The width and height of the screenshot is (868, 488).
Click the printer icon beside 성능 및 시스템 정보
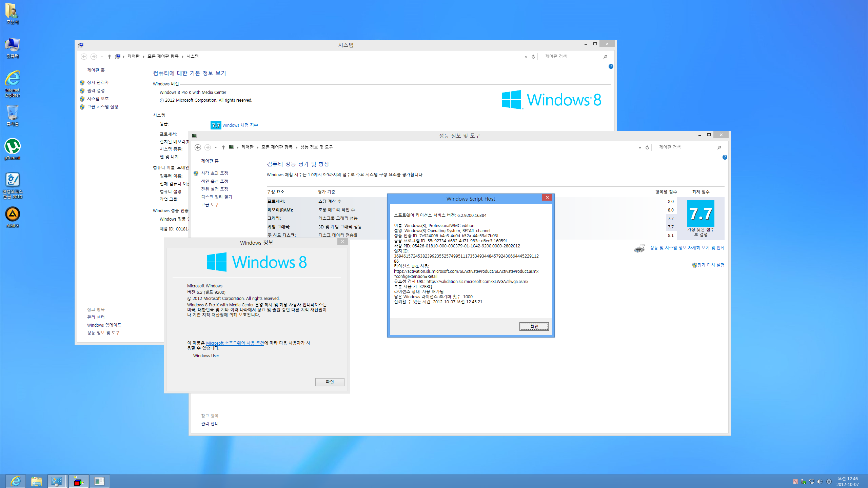click(x=639, y=248)
